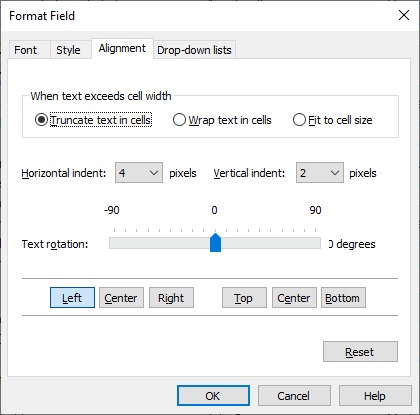Click the horizontal Center alignment button
The height and width of the screenshot is (415, 420).
pyautogui.click(x=121, y=298)
